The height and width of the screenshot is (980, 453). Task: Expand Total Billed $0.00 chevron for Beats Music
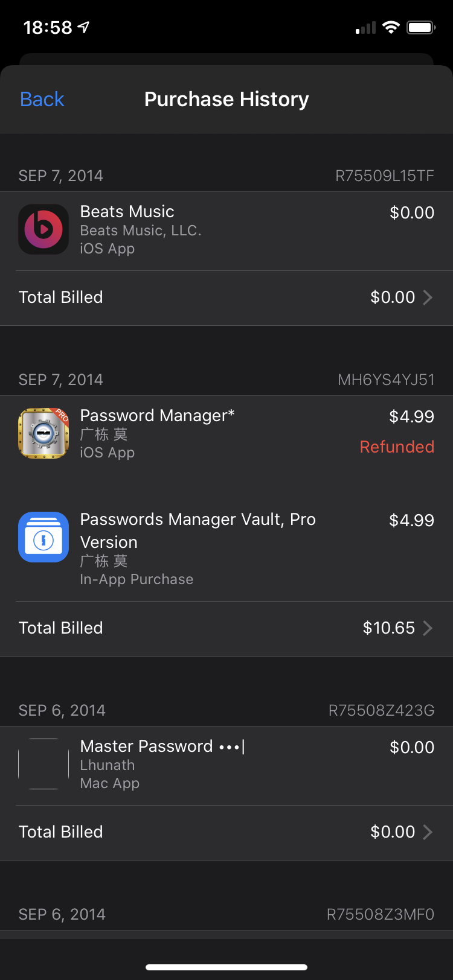pos(428,297)
